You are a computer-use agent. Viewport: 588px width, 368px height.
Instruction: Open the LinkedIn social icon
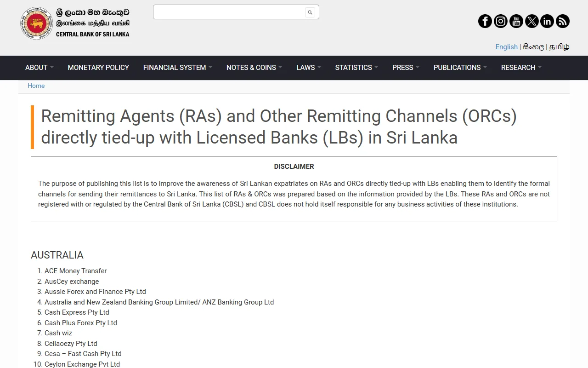pyautogui.click(x=547, y=21)
